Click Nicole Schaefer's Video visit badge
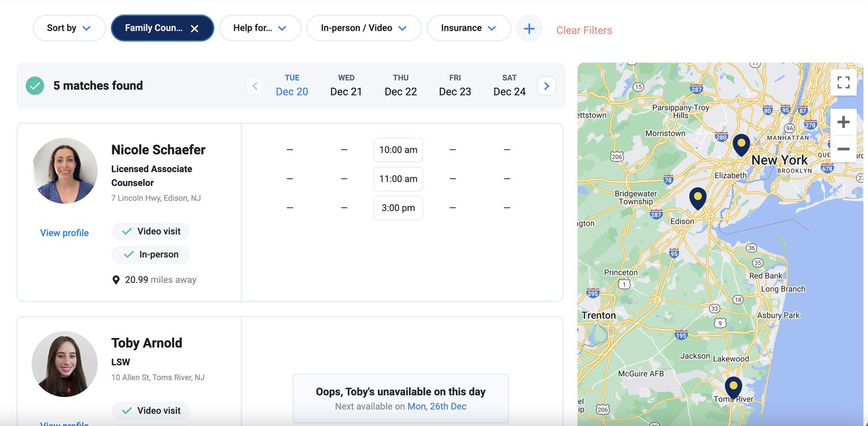This screenshot has width=868, height=426. pyautogui.click(x=150, y=231)
